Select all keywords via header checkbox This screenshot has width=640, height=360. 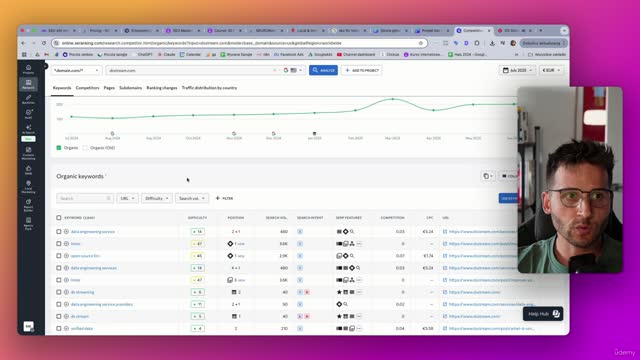click(x=59, y=218)
